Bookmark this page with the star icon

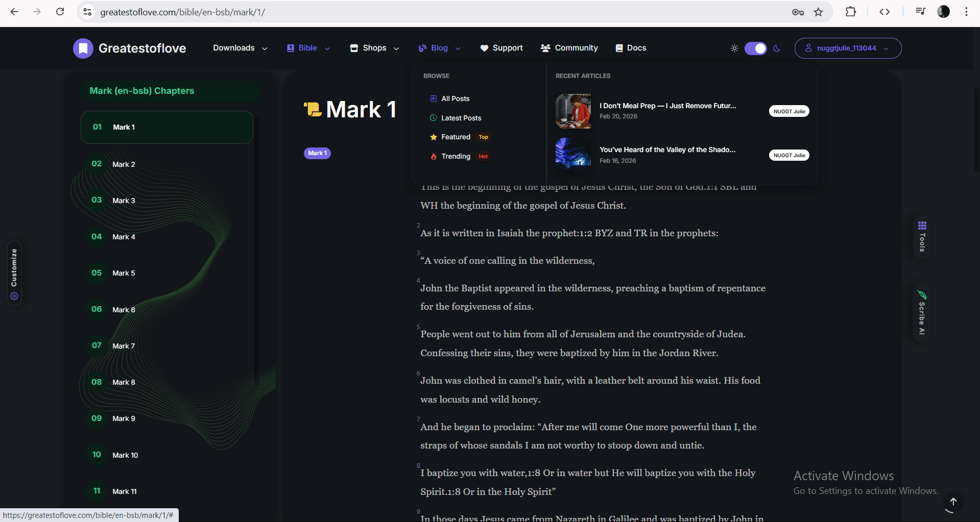coord(819,12)
